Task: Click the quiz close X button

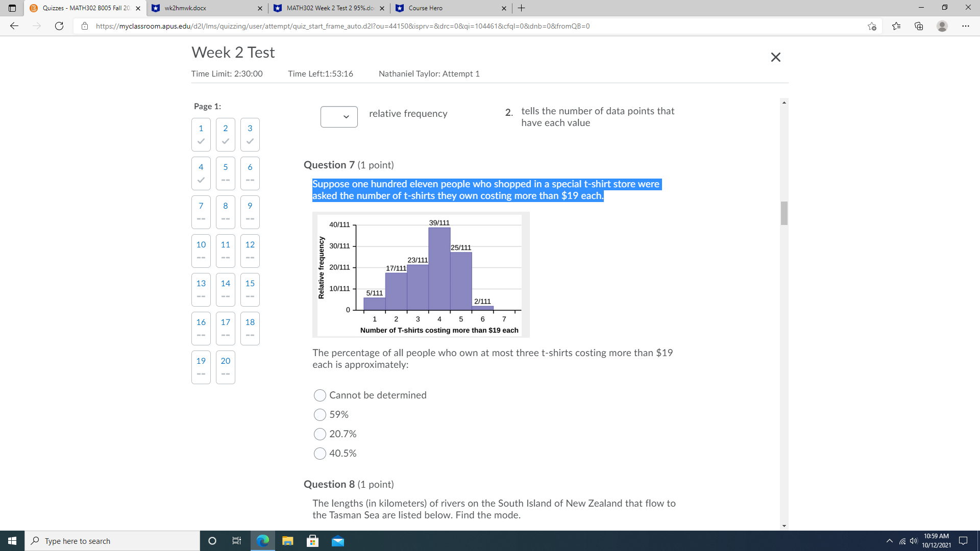Action: pyautogui.click(x=776, y=57)
